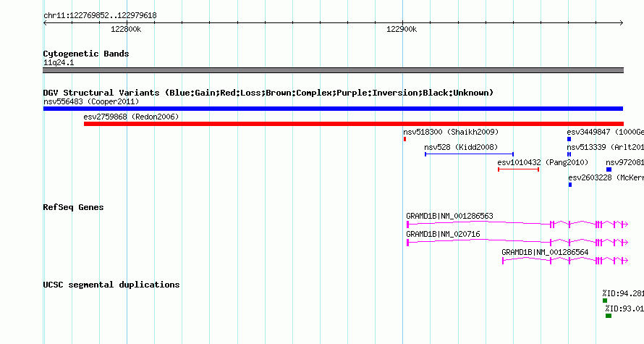Open the GRAMD1B|NM_020716 gene label
Viewport: 644px width, 344px height.
click(x=443, y=234)
